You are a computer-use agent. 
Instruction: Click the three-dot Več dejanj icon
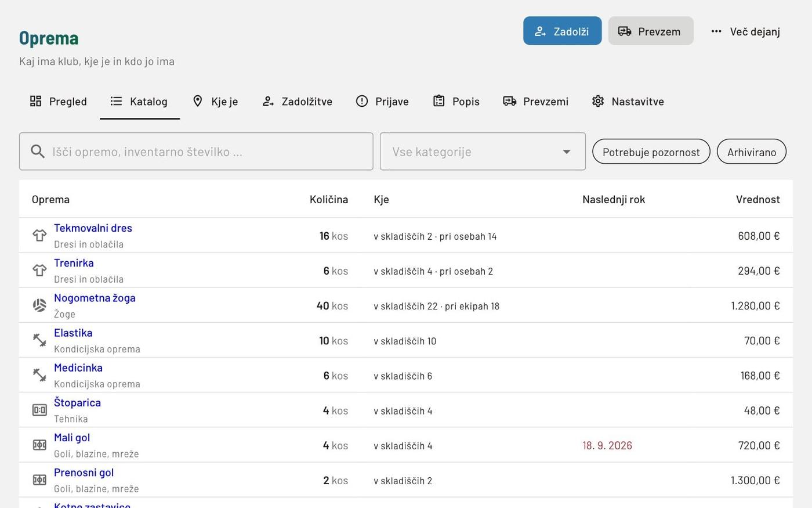pos(716,31)
